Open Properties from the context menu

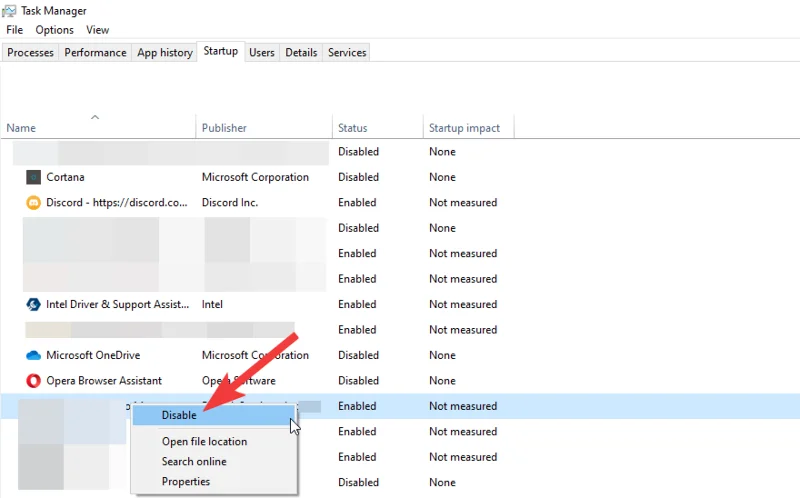pos(186,481)
